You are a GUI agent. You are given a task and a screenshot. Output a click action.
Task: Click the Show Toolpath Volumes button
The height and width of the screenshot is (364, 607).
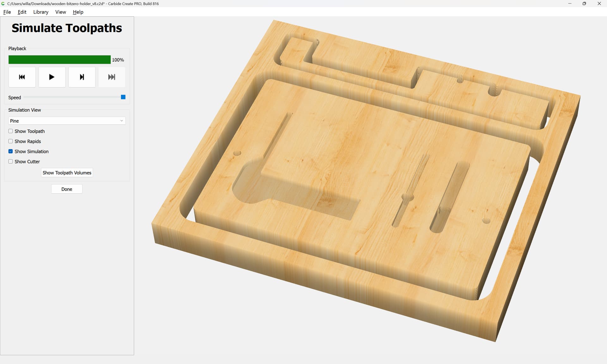point(67,173)
